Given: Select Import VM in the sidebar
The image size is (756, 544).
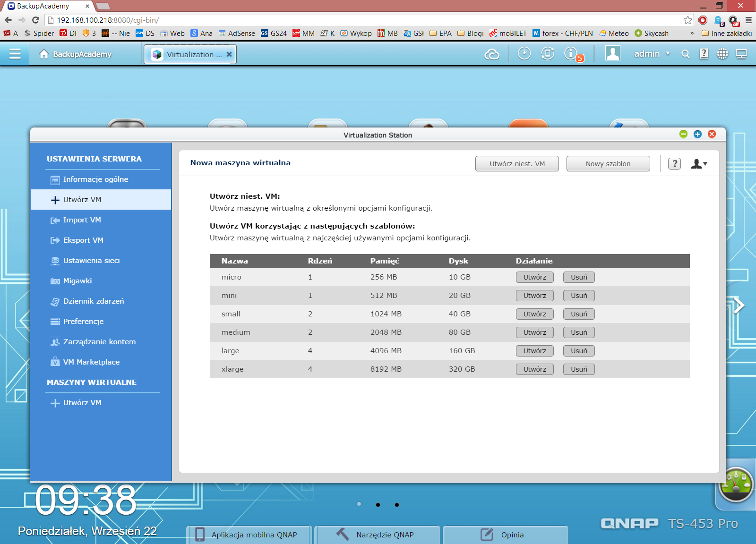Looking at the screenshot, I should tap(82, 220).
